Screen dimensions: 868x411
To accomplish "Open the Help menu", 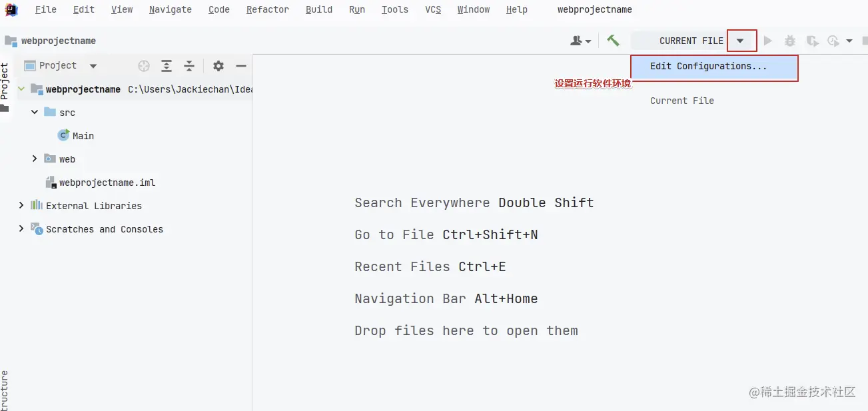I will 517,9.
